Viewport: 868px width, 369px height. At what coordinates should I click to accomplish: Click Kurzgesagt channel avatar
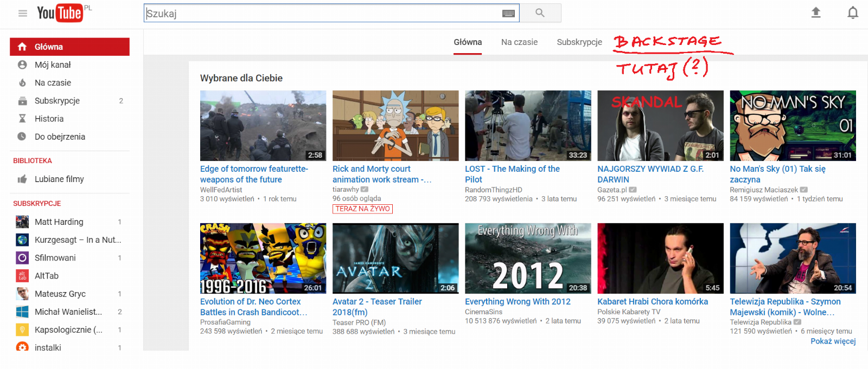point(22,239)
